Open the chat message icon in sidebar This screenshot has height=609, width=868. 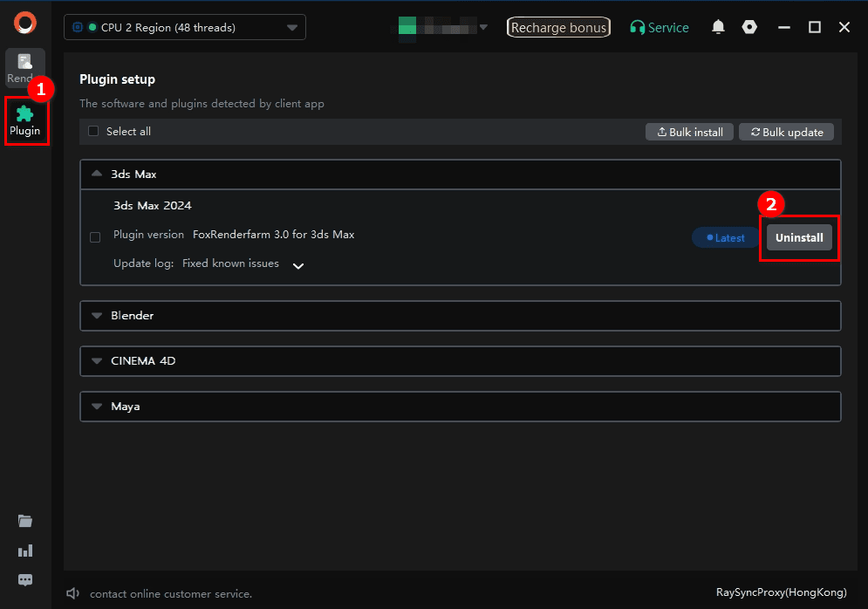pos(25,579)
